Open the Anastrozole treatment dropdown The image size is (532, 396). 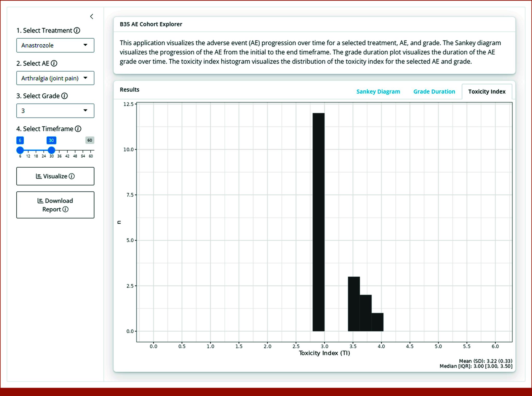(x=55, y=45)
